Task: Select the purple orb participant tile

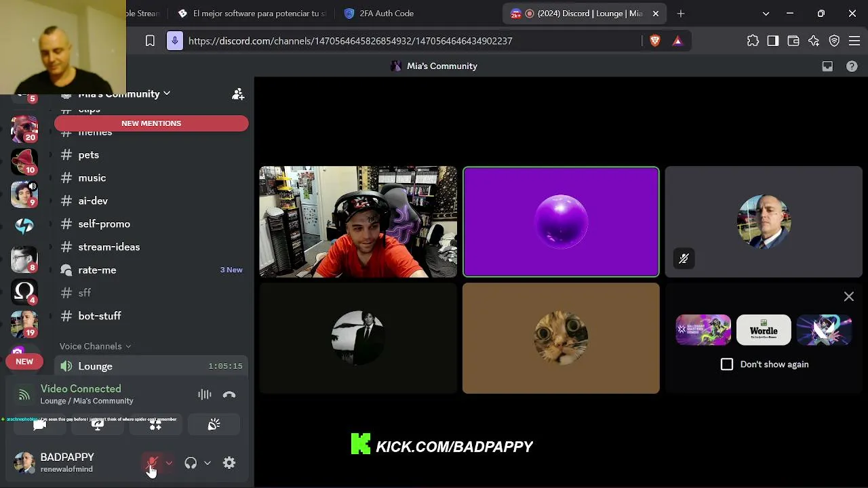Action: click(x=561, y=222)
